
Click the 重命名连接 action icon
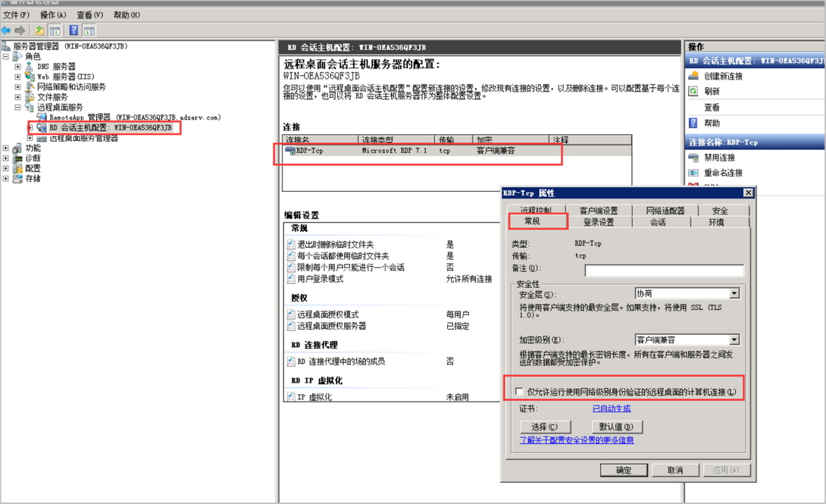point(694,173)
